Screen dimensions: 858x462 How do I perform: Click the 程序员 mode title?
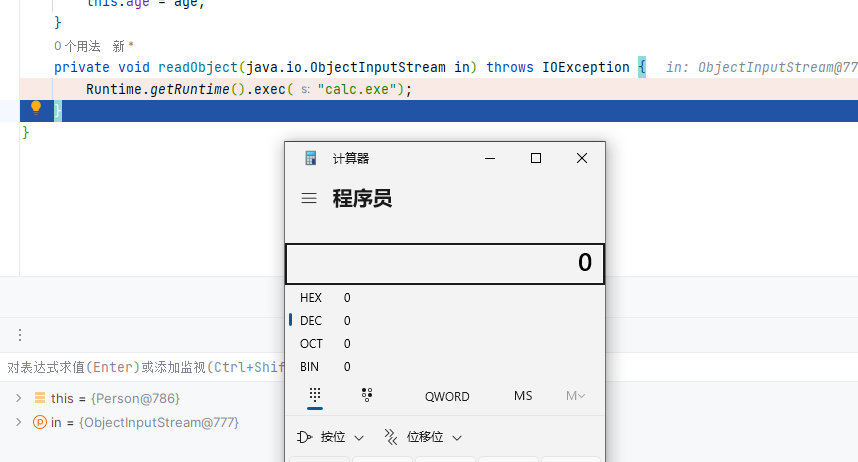[x=362, y=198]
